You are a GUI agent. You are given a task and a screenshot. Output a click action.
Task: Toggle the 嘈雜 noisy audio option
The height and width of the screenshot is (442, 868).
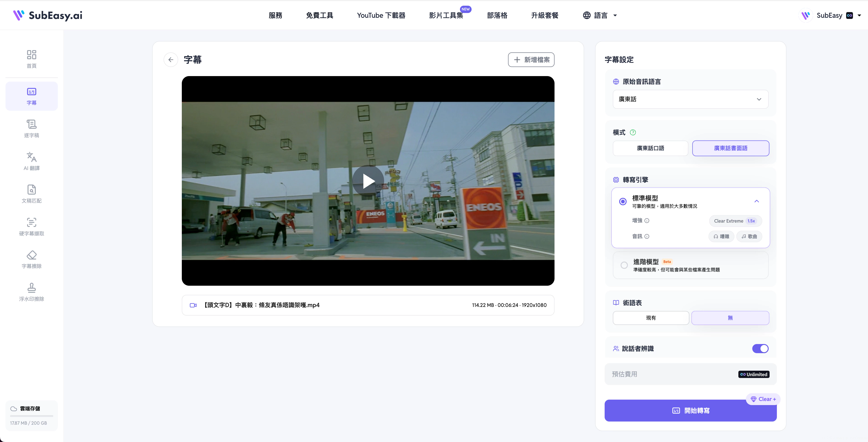point(721,236)
